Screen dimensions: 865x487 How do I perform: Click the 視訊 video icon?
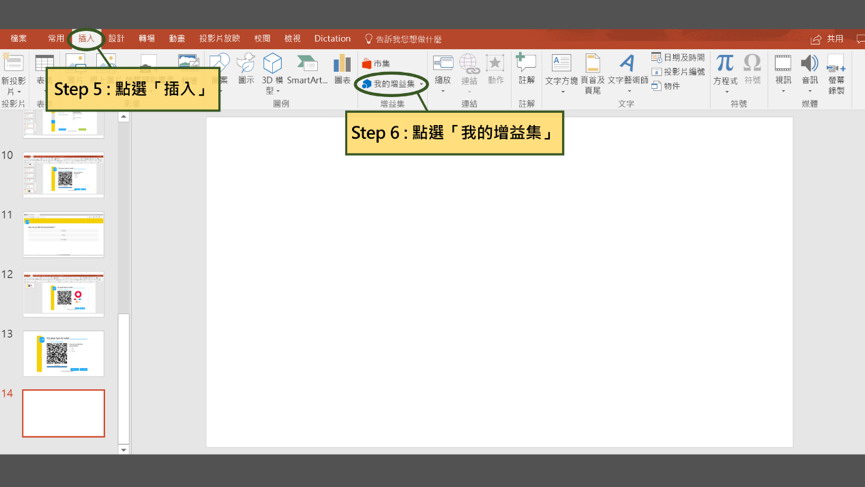(783, 63)
